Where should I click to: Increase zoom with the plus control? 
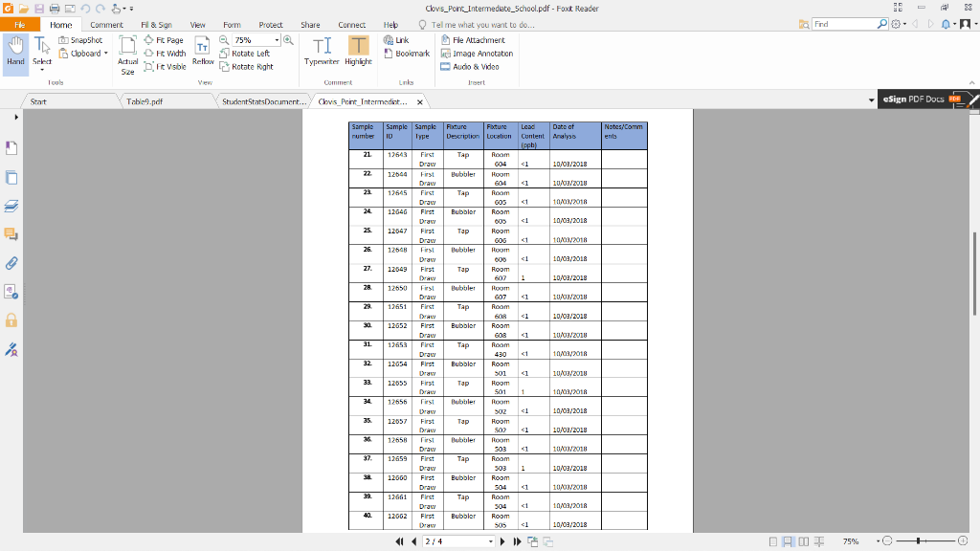pos(289,39)
